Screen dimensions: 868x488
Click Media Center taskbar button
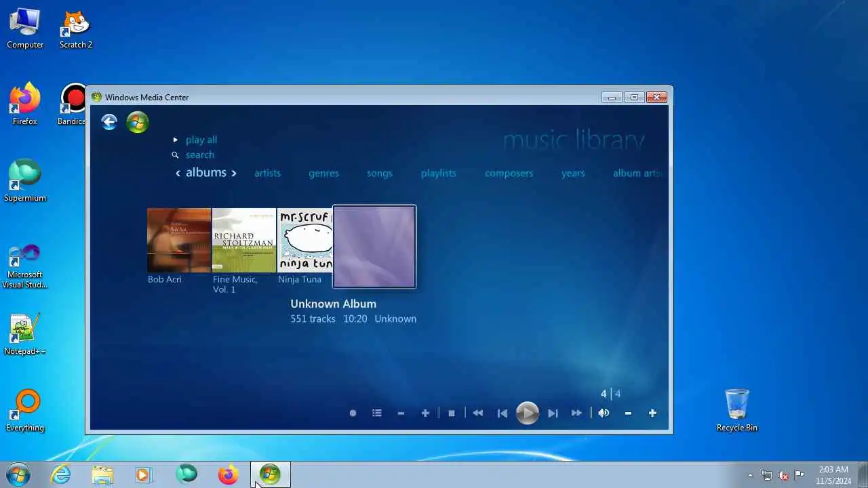tap(270, 474)
